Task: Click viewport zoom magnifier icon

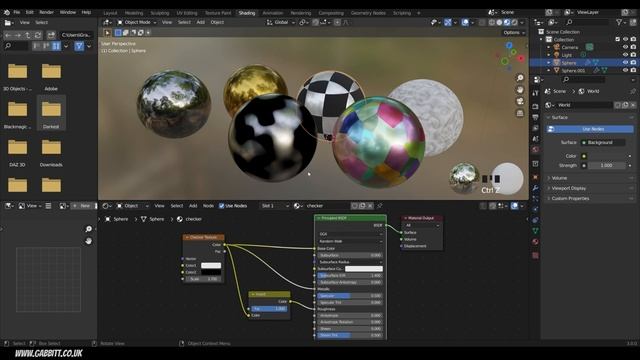Action: point(520,78)
